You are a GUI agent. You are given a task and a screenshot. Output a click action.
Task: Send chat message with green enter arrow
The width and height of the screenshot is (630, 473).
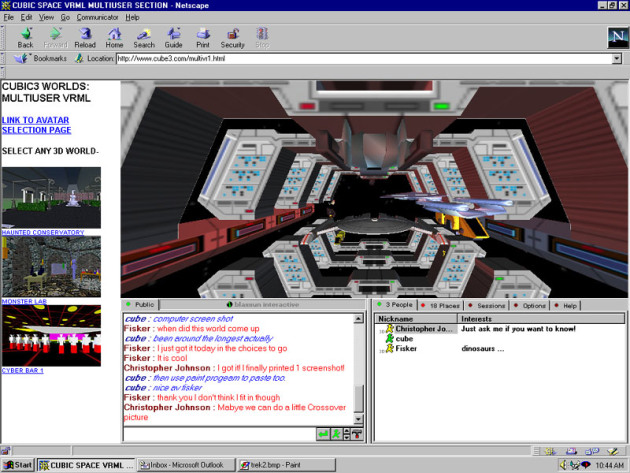pyautogui.click(x=323, y=434)
